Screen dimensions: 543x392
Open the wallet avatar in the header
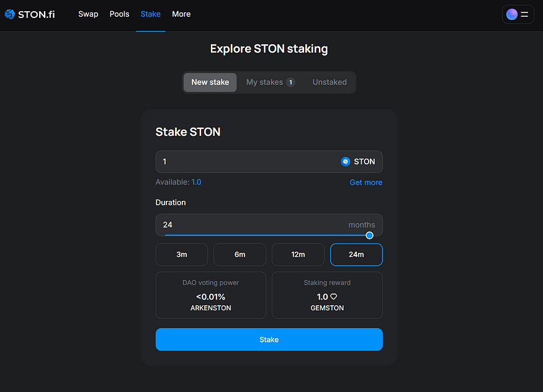(512, 14)
